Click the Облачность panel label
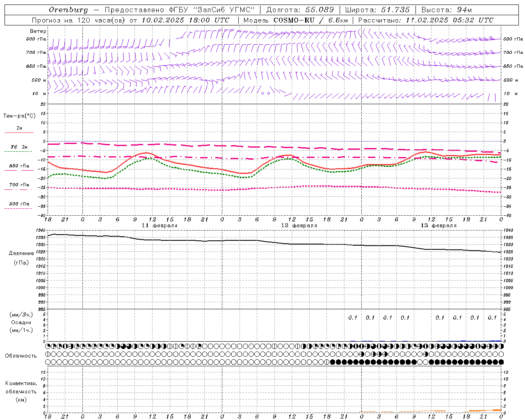The height and width of the screenshot is (420, 525). (x=21, y=356)
